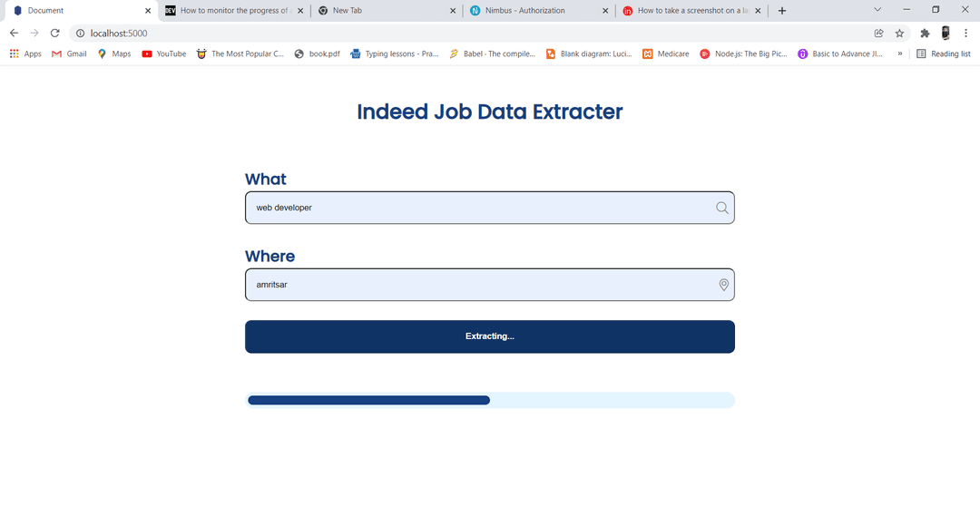Open the Chrome three-dot menu
980x525 pixels.
click(x=965, y=33)
